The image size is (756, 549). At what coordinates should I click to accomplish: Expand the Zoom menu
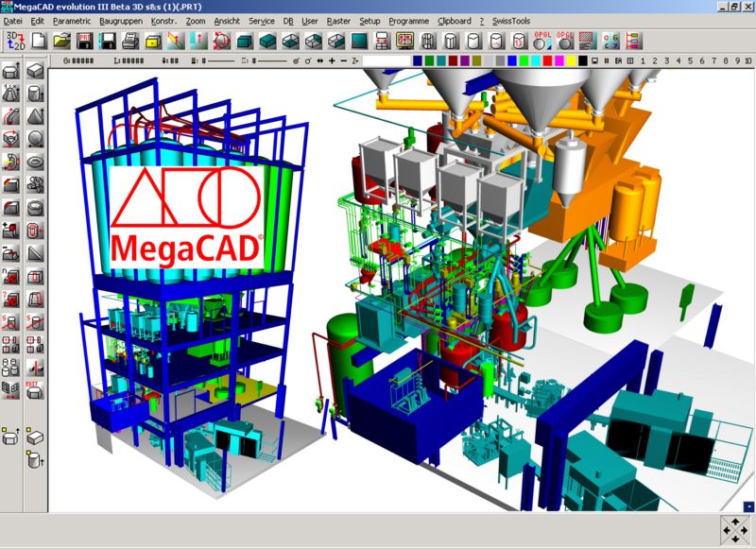[196, 20]
